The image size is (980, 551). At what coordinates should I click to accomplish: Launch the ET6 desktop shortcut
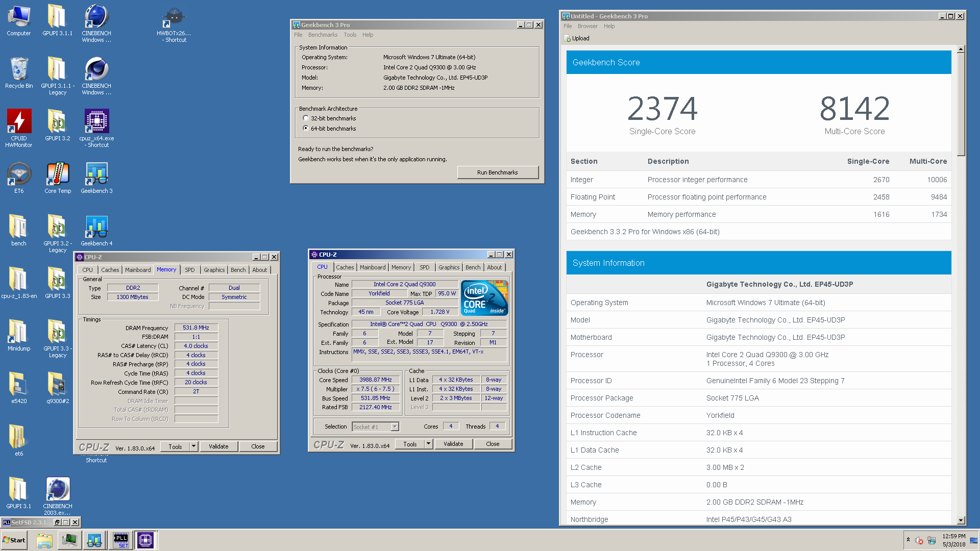tap(19, 178)
